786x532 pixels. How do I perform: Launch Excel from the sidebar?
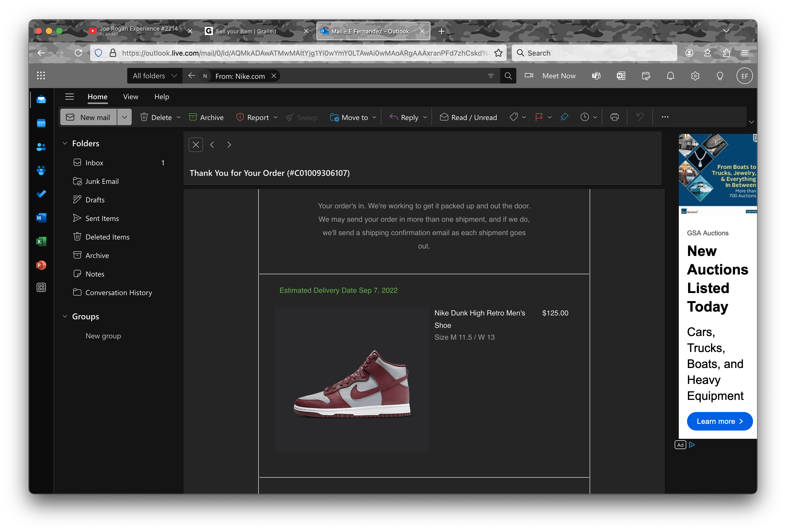click(x=41, y=241)
